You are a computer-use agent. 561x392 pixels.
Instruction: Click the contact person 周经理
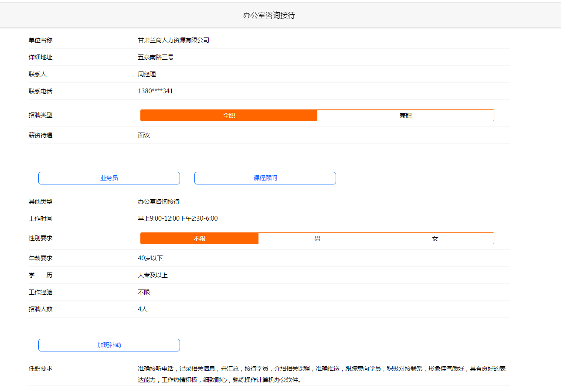click(147, 74)
